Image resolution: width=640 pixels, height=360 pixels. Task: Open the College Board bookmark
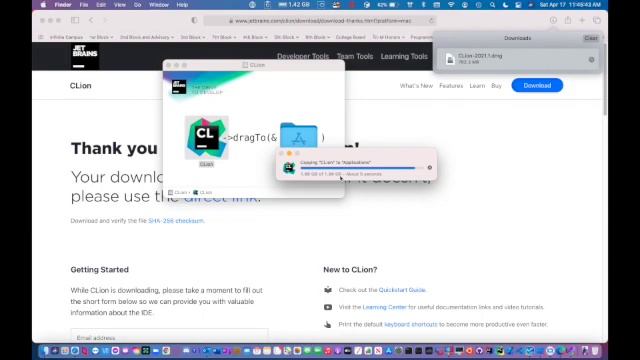tap(351, 37)
